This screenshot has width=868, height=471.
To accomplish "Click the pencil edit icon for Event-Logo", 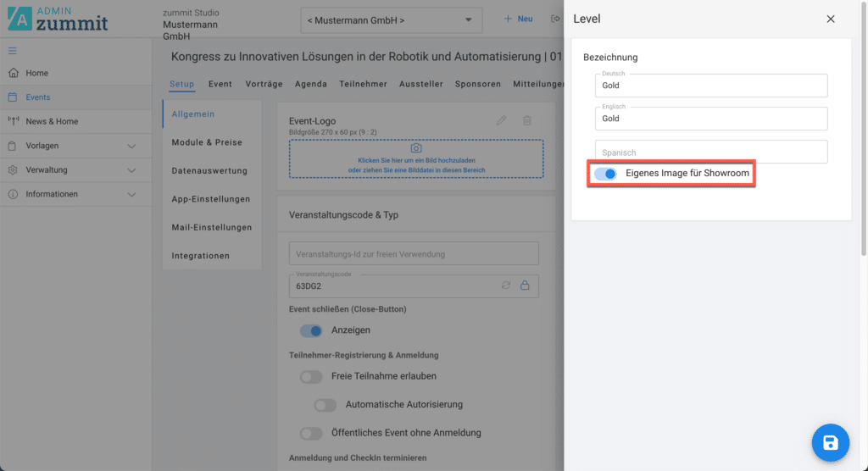I will click(502, 121).
